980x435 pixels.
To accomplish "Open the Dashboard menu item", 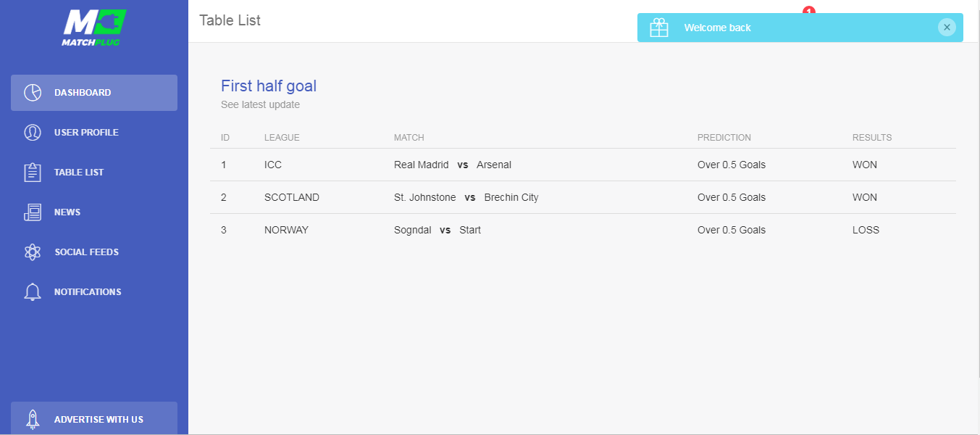I will [x=94, y=93].
